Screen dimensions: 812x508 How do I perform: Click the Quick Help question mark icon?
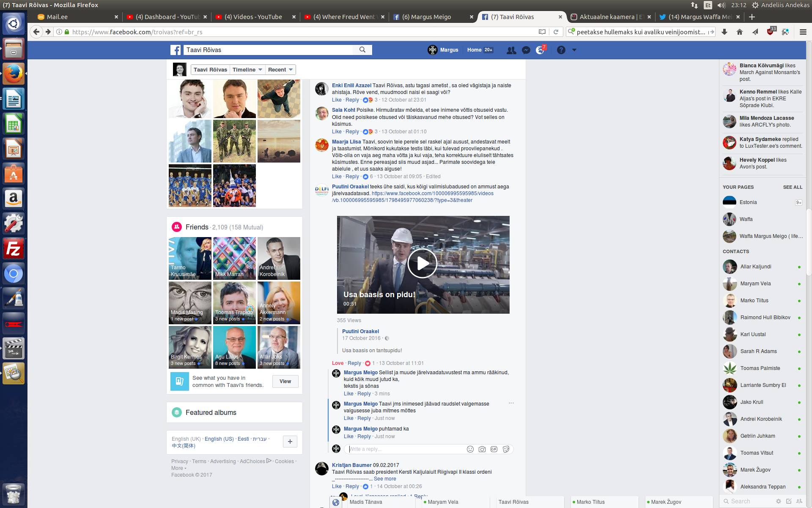pos(561,50)
